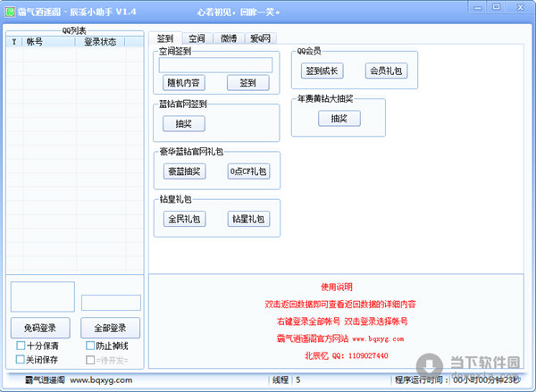
Task: Minimize the window
Action: click(478, 7)
